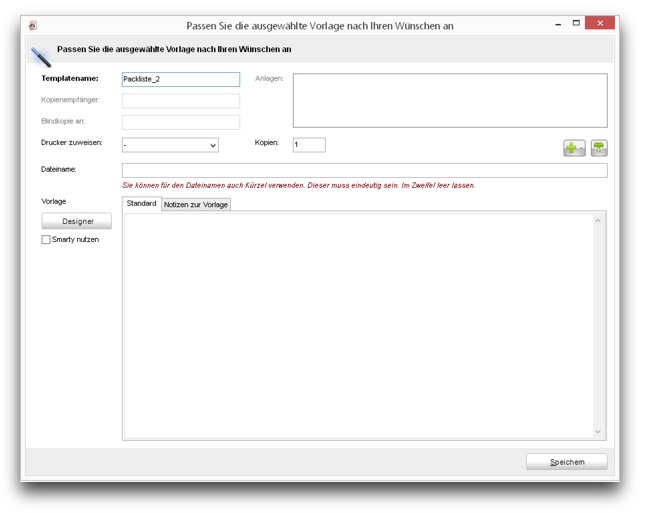
Task: Click the green plus add attachment button
Action: coord(574,148)
